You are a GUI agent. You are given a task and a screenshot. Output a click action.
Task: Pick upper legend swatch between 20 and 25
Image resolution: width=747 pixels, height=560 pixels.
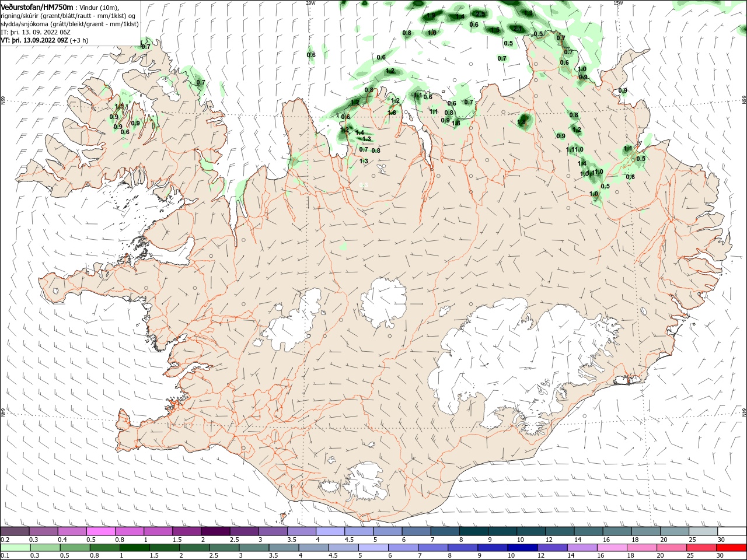675,531
